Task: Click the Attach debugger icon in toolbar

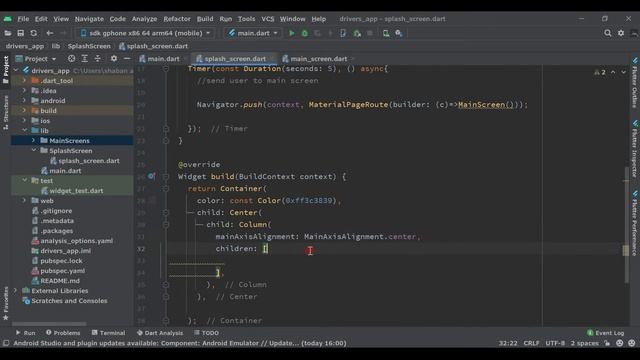Action: click(357, 33)
